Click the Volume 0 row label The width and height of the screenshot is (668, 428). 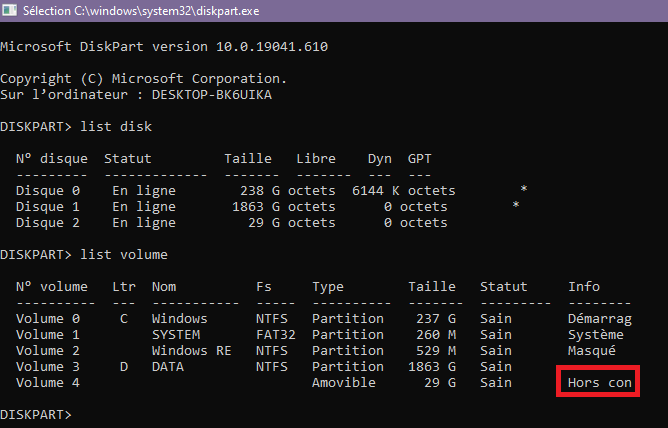48,319
